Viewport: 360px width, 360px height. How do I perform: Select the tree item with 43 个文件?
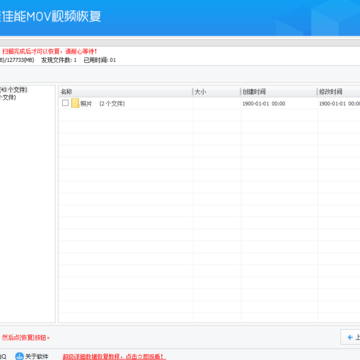point(14,90)
